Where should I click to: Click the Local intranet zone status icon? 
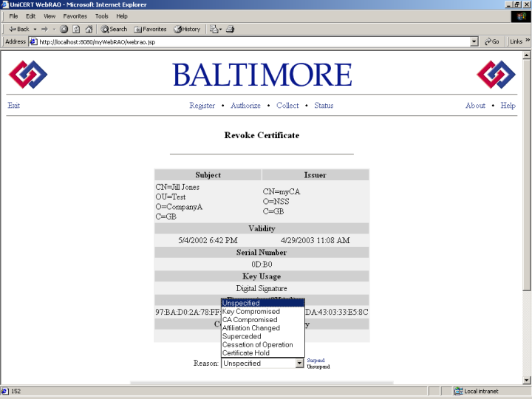pos(458,391)
